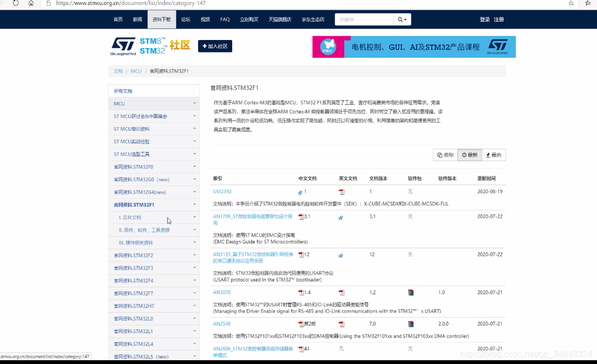
Task: Click the ST STM8 STM32 community logo
Action: pos(150,46)
